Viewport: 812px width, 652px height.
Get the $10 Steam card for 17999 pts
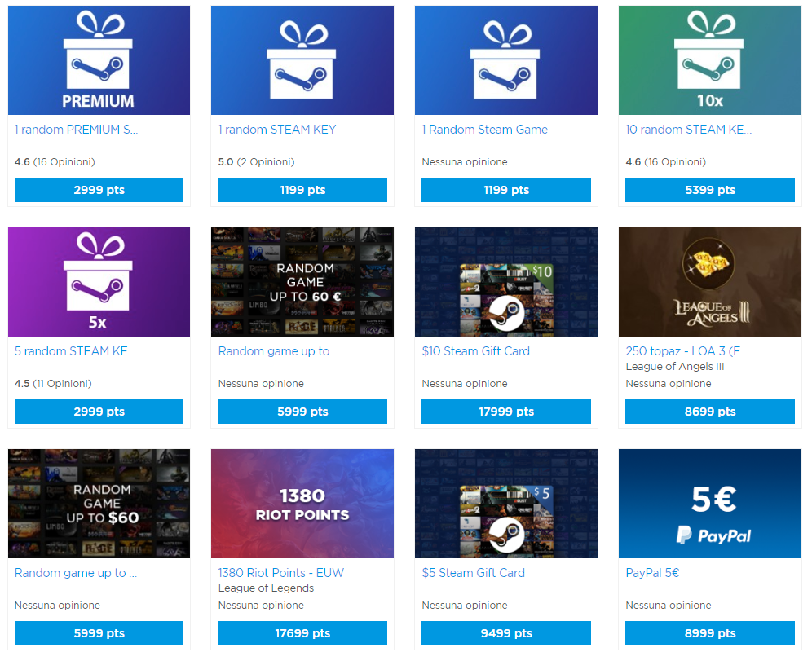tap(506, 412)
